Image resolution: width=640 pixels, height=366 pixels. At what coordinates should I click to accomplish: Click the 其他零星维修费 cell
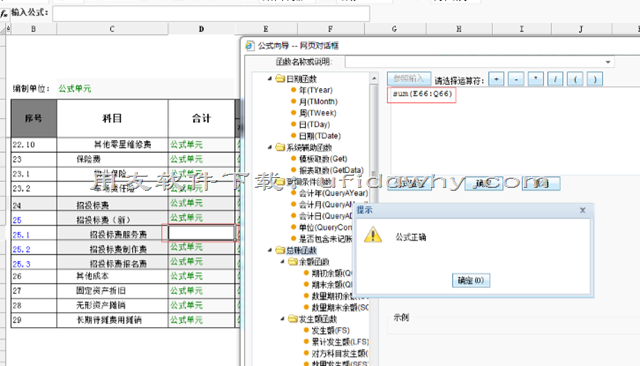tap(112, 144)
